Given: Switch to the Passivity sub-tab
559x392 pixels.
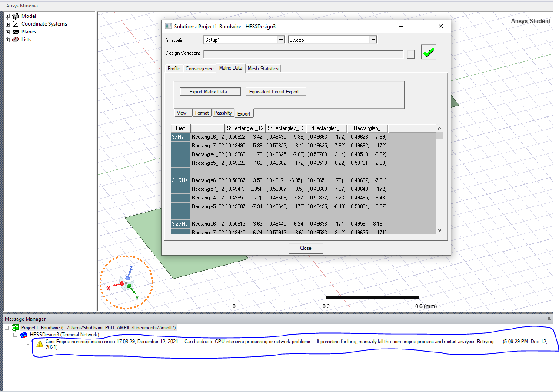Looking at the screenshot, I should [223, 113].
